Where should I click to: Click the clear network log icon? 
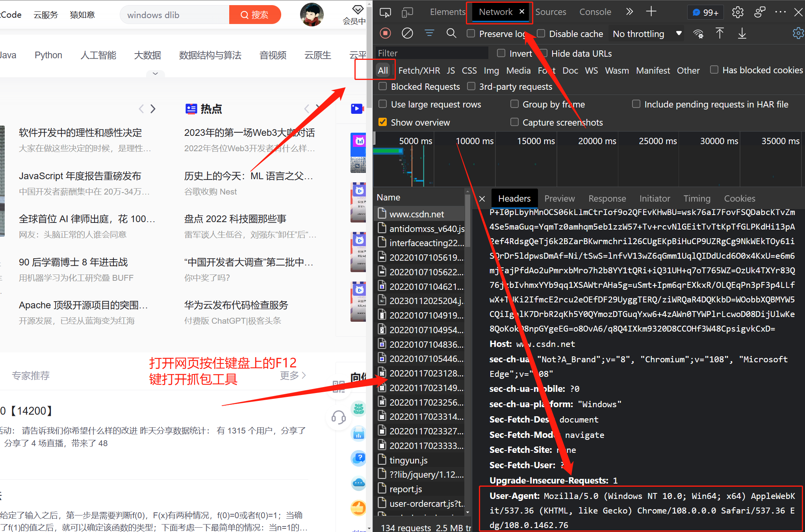407,33
